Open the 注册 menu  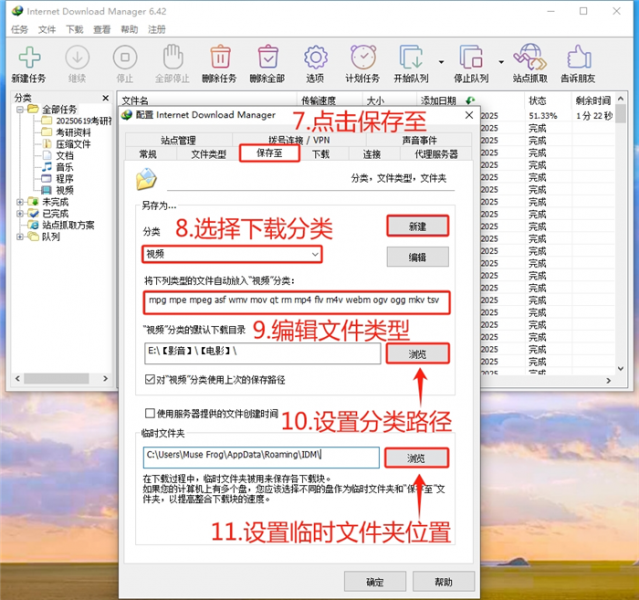pyautogui.click(x=156, y=29)
